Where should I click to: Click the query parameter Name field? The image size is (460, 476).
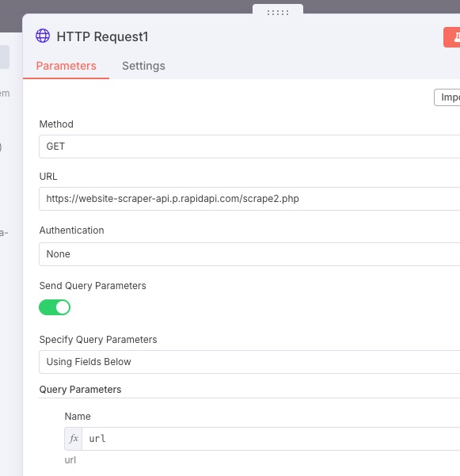click(x=271, y=438)
